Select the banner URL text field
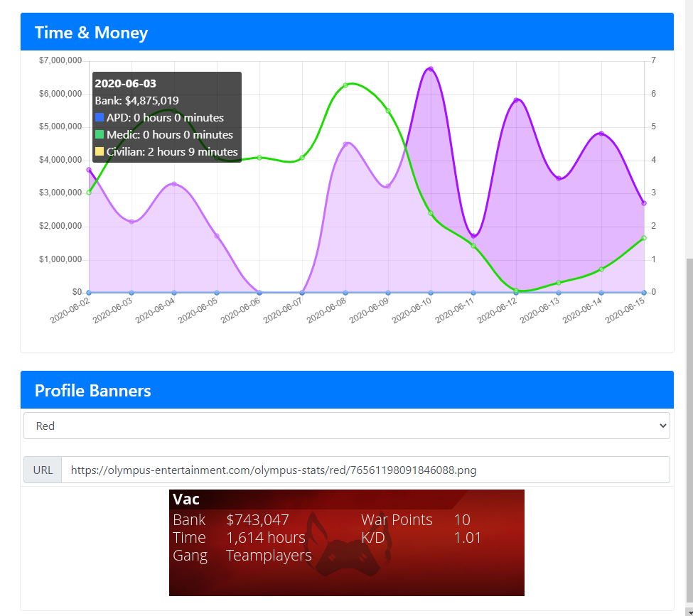Image resolution: width=693 pixels, height=616 pixels. pos(365,470)
